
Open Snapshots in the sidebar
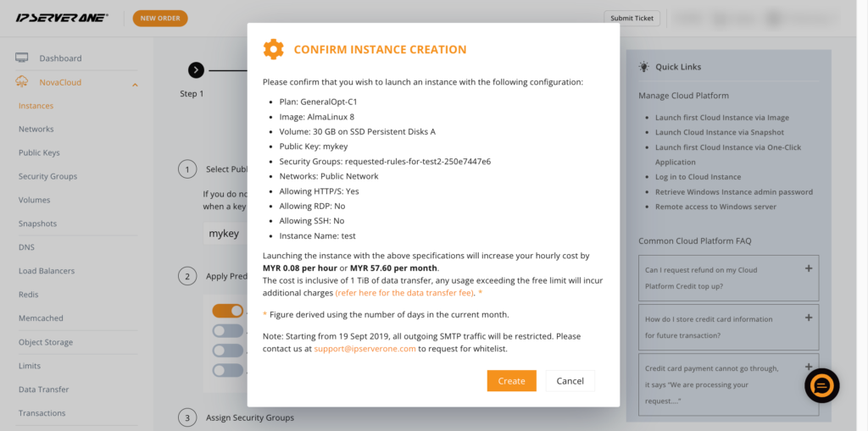click(x=37, y=224)
